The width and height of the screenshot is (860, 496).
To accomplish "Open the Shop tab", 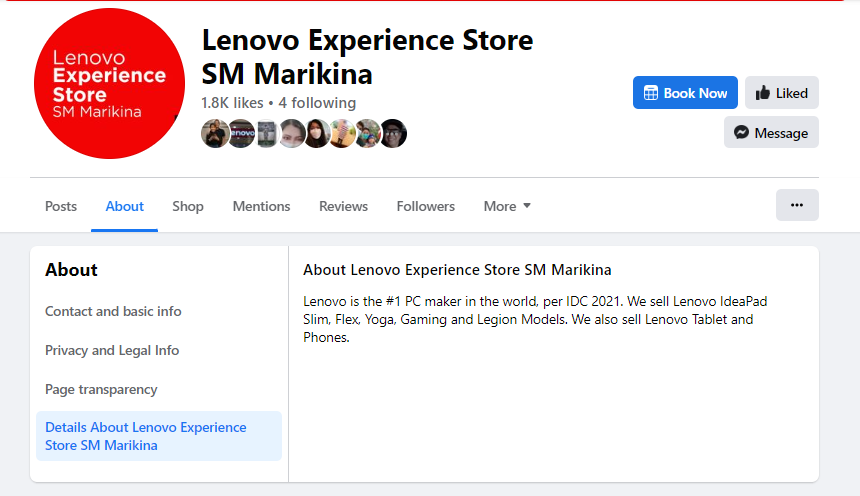I will coord(188,206).
